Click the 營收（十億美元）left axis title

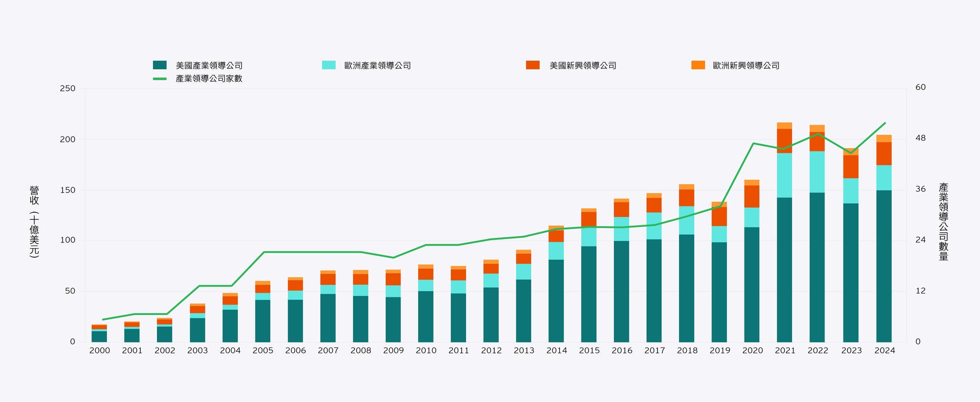pos(34,222)
